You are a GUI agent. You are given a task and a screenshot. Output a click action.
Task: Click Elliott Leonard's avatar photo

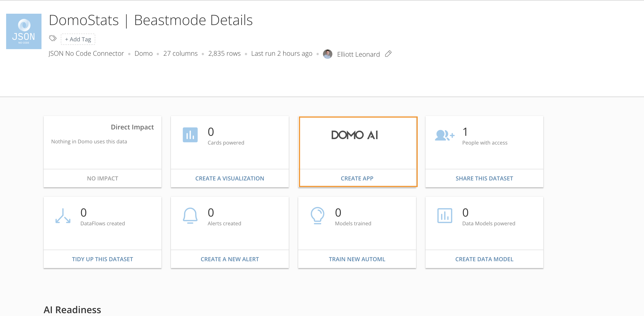(x=327, y=54)
